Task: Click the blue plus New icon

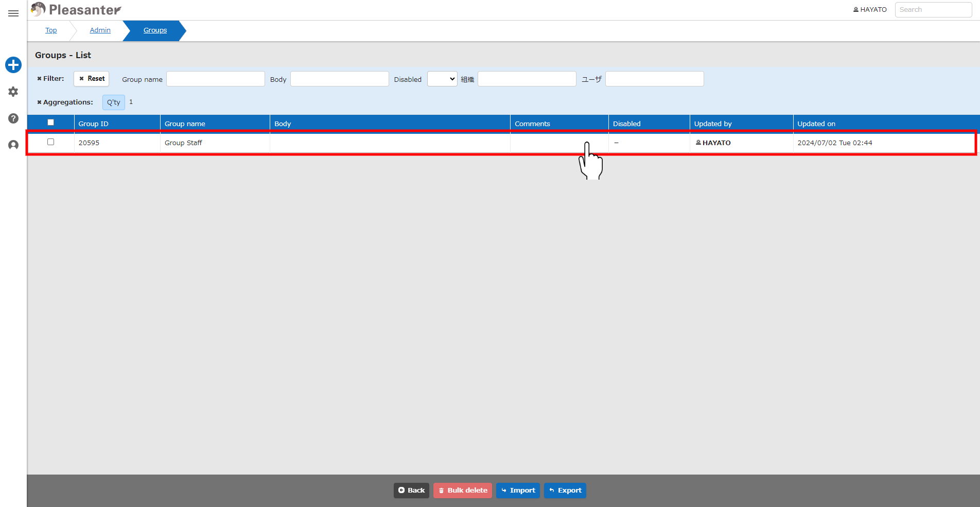Action: (x=13, y=65)
